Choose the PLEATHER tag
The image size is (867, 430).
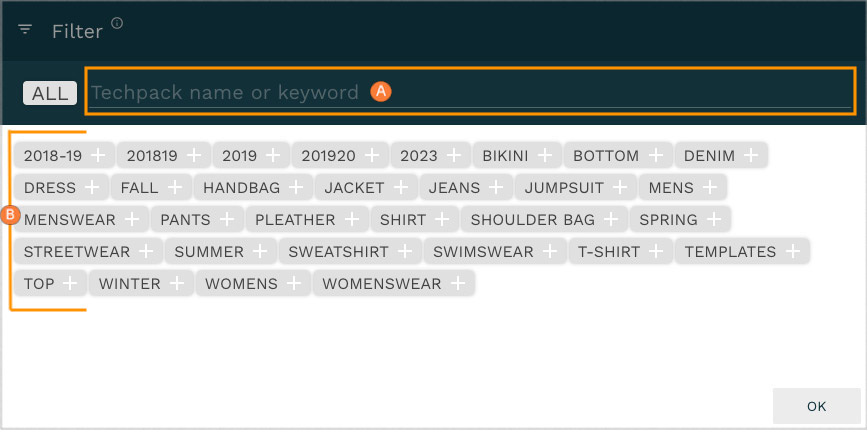294,220
